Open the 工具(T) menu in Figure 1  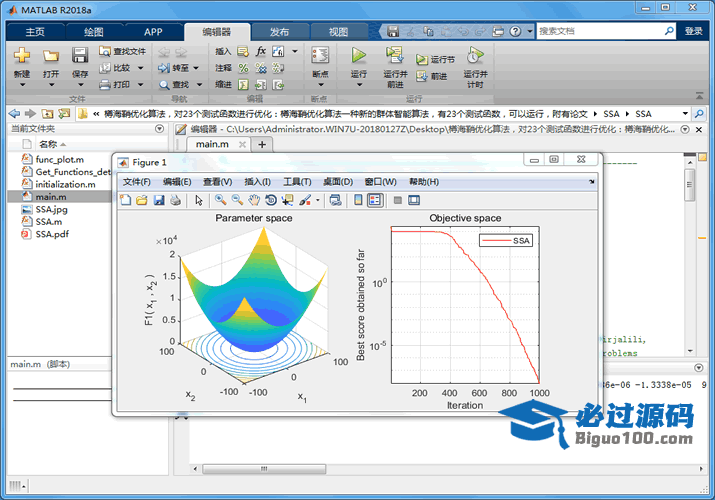(x=297, y=182)
